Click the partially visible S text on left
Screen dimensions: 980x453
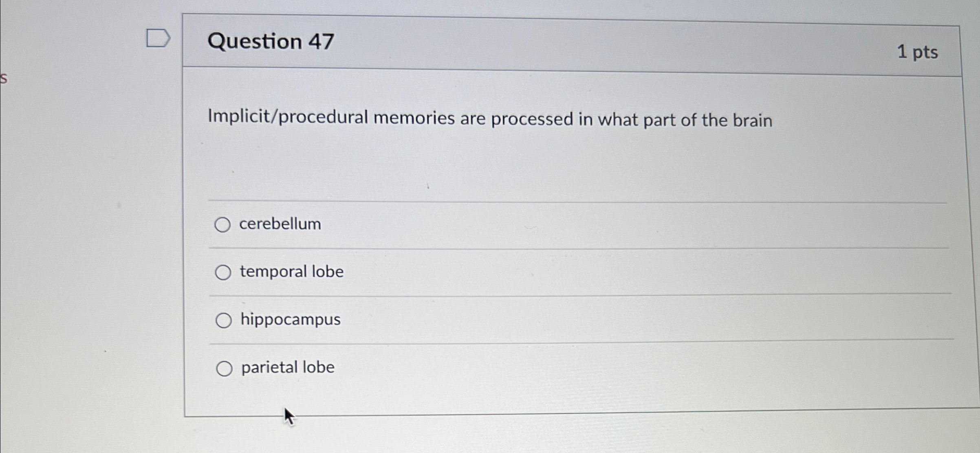tap(3, 78)
